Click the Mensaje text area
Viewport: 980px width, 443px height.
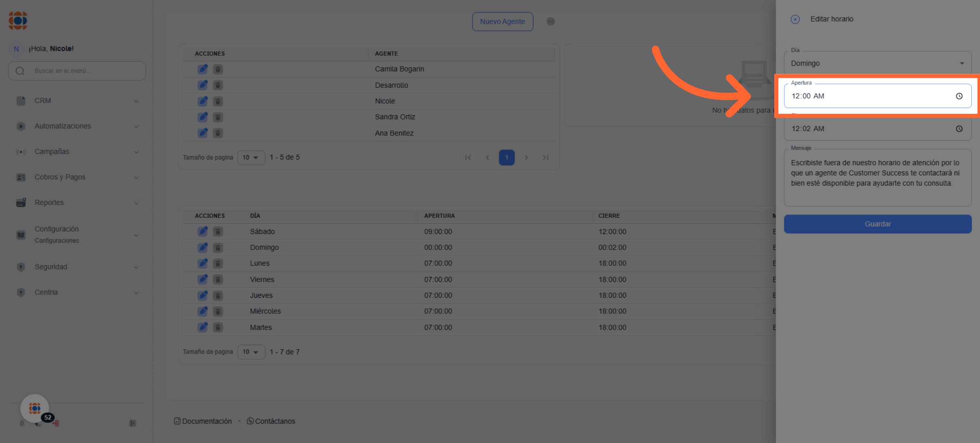[x=877, y=177]
